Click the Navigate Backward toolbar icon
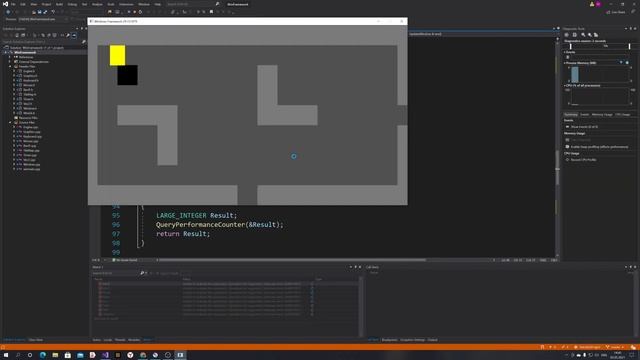Image resolution: width=640 pixels, height=360 pixels. click(8, 12)
